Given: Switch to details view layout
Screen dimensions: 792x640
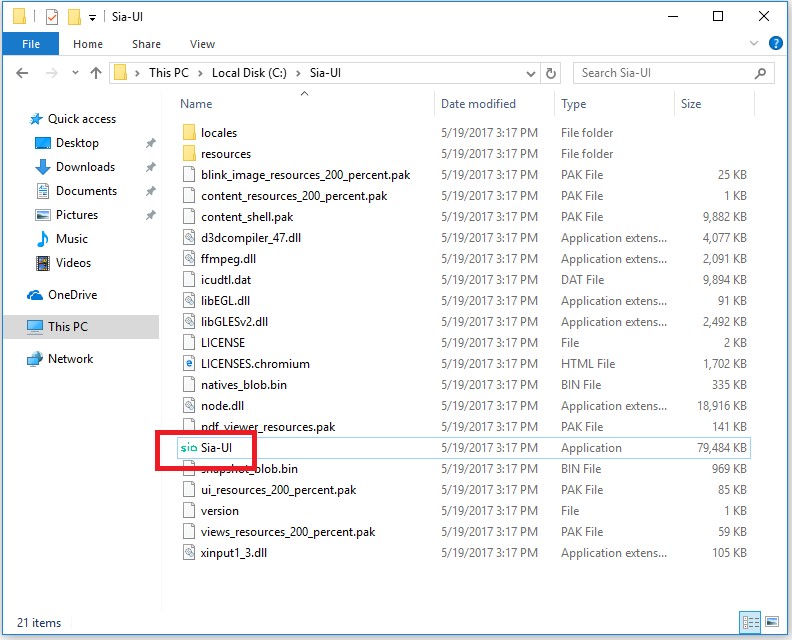Looking at the screenshot, I should click(x=748, y=622).
